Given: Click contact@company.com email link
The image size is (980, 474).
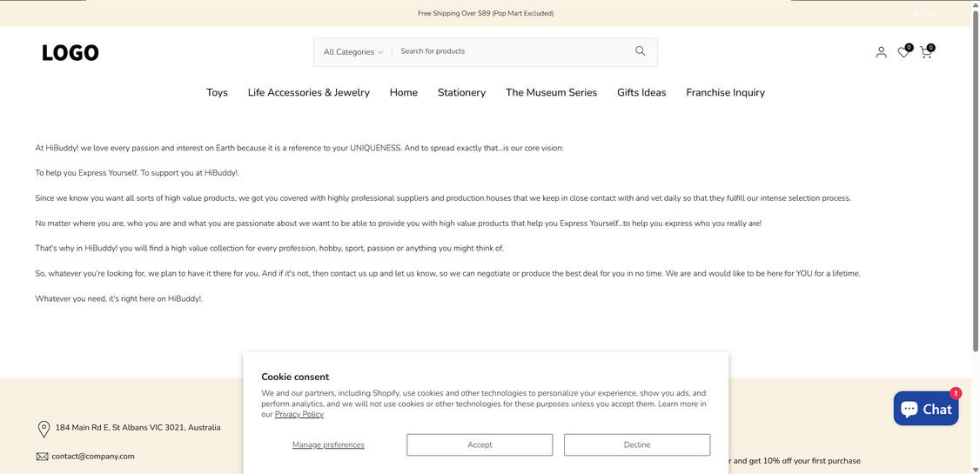Looking at the screenshot, I should tap(93, 457).
